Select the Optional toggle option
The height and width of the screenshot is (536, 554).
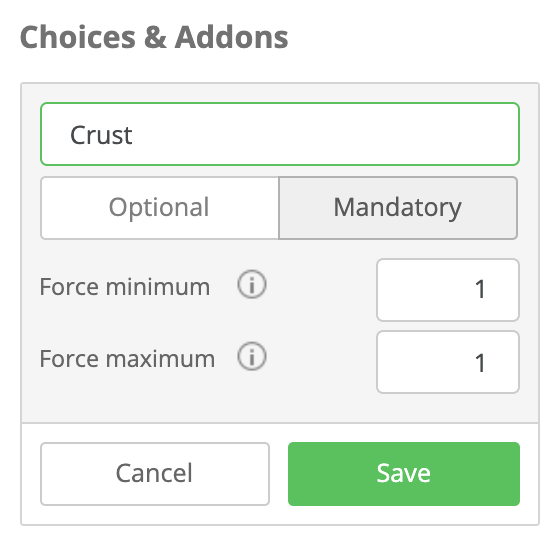[x=160, y=208]
